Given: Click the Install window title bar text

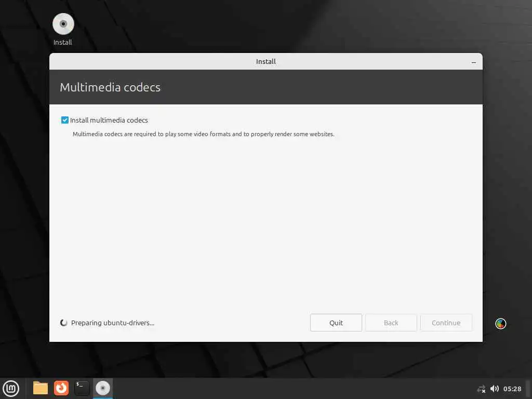Looking at the screenshot, I should 265,61.
